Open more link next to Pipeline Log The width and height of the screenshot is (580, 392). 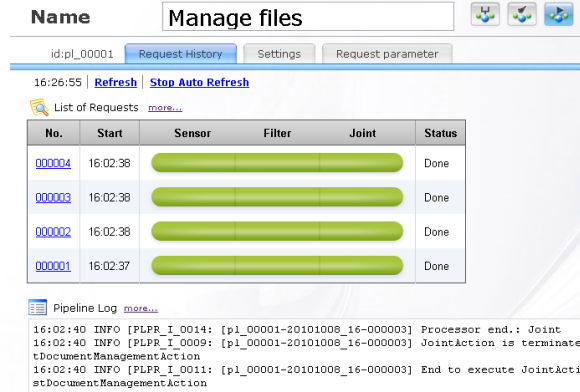(141, 308)
